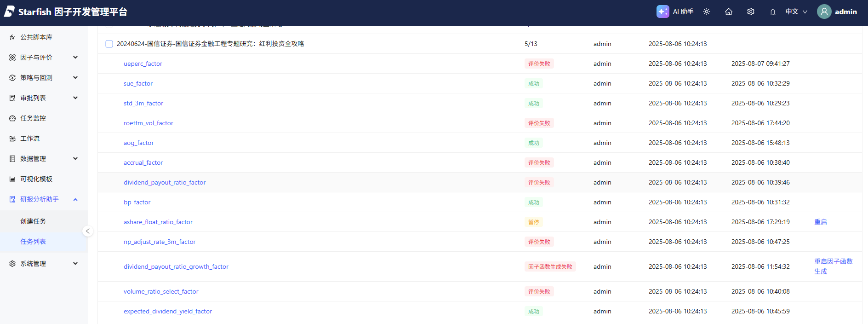Click the 任务监控 sidebar item

(33, 118)
